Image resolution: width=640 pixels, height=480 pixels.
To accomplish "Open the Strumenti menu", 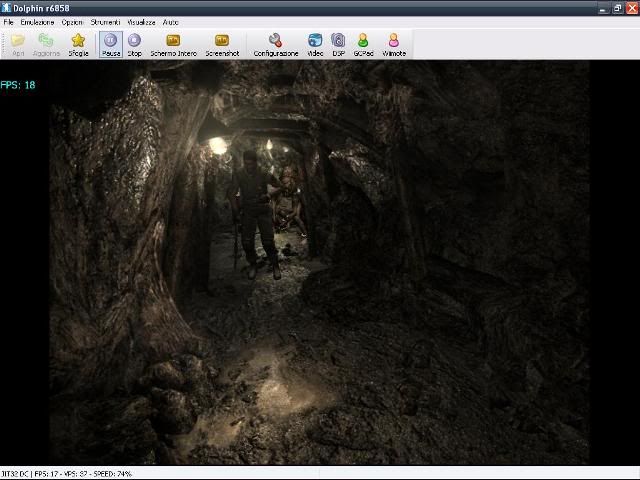I will click(105, 22).
